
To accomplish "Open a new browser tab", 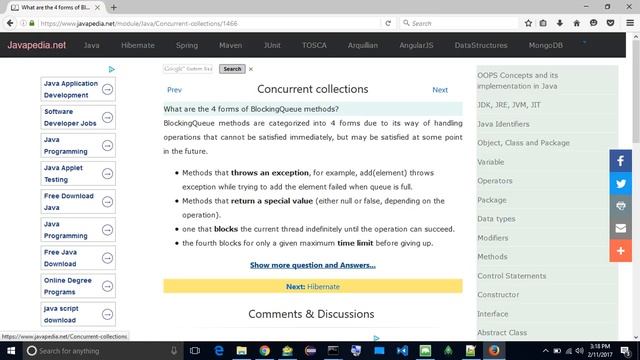I will (113, 7).
